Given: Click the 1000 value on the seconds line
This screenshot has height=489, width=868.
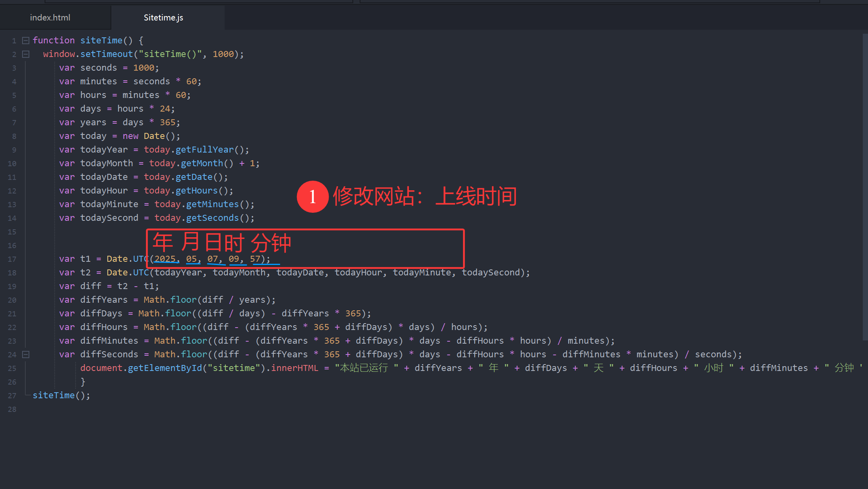Looking at the screenshot, I should click(144, 68).
